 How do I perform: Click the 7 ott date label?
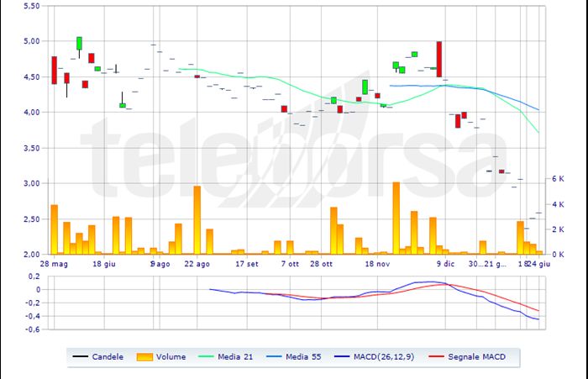point(290,264)
